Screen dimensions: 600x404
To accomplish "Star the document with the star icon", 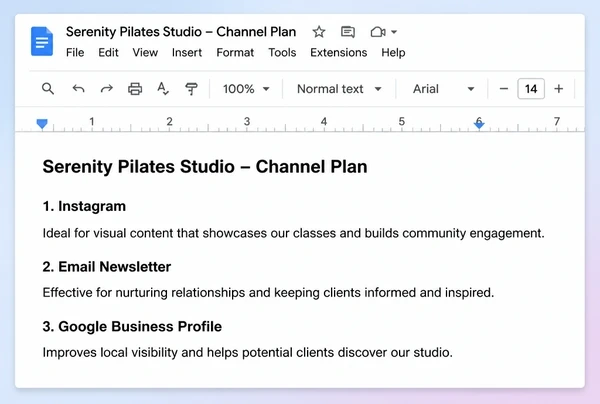I will pyautogui.click(x=319, y=32).
